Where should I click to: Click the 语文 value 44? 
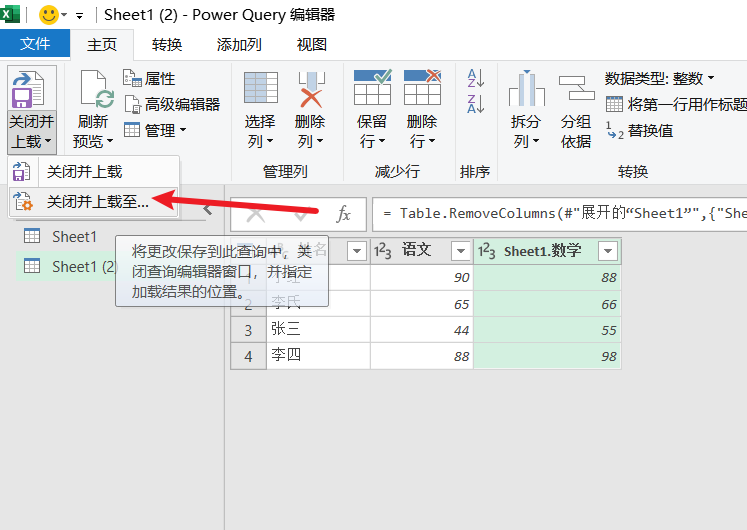click(x=422, y=330)
